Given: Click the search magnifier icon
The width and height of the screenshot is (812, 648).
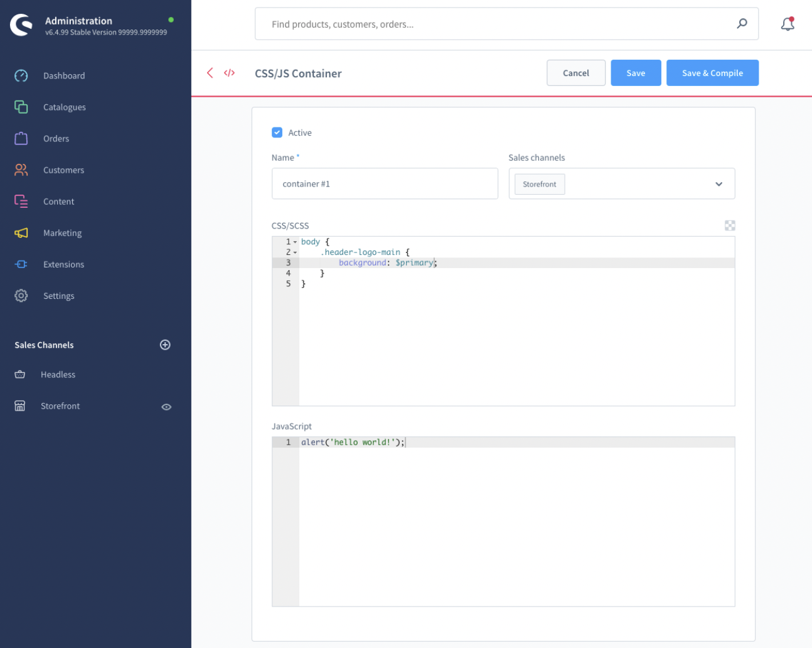Looking at the screenshot, I should click(742, 24).
